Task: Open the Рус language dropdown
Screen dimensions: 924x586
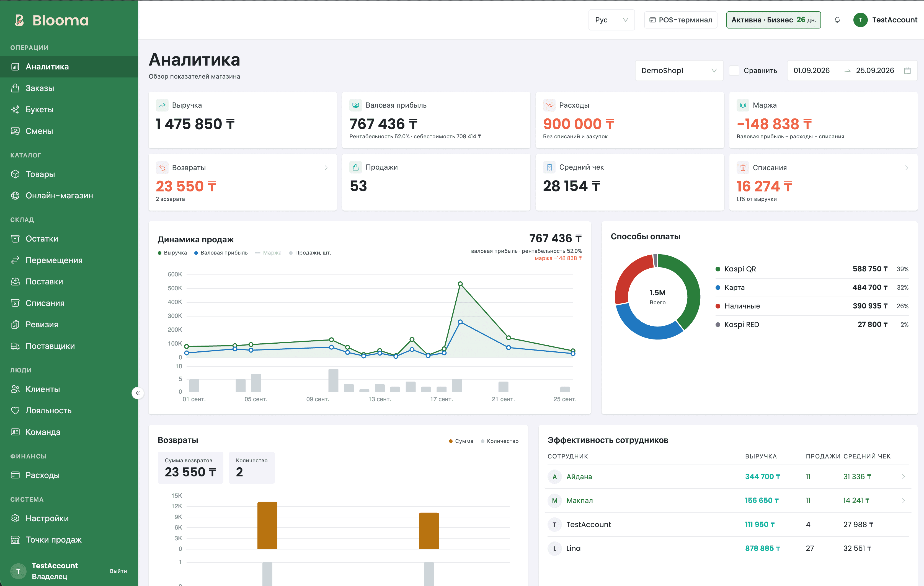Action: click(611, 20)
